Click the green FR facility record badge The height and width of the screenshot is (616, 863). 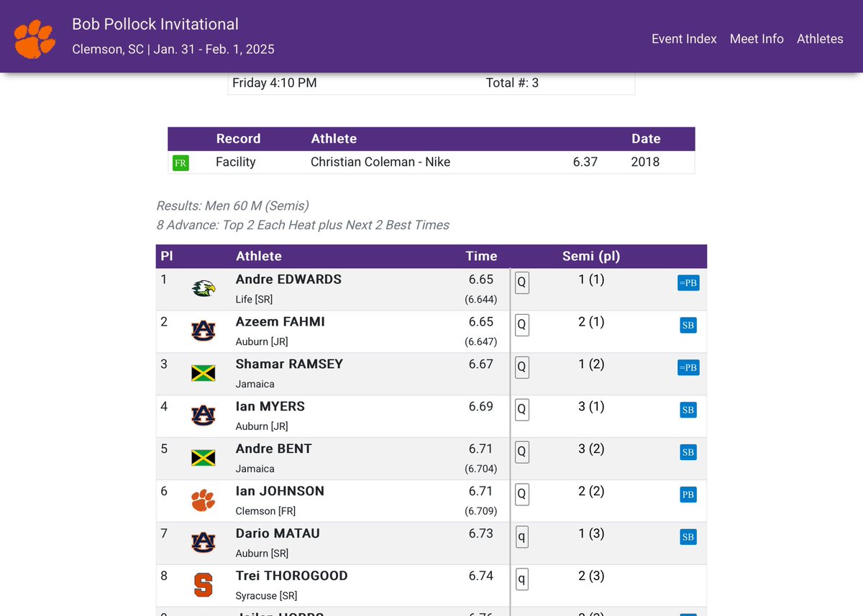pos(180,162)
